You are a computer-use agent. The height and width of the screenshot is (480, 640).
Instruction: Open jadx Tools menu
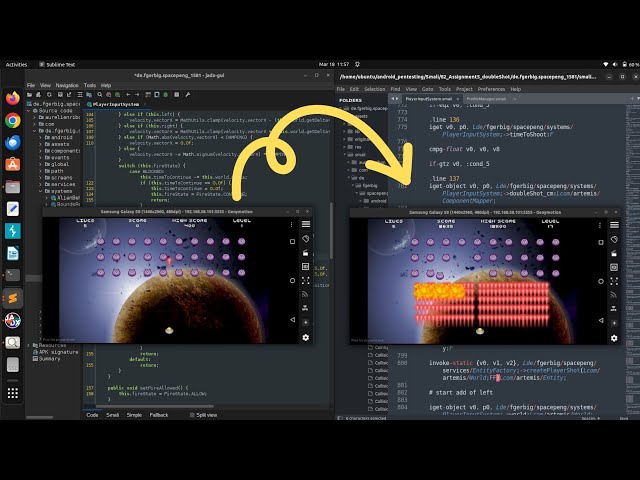tap(90, 85)
